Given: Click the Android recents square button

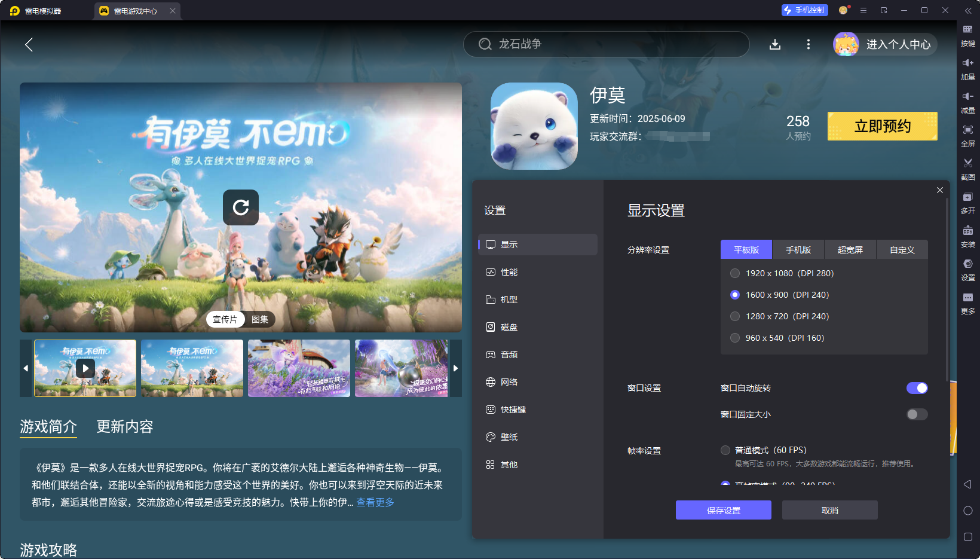Looking at the screenshot, I should 968,537.
